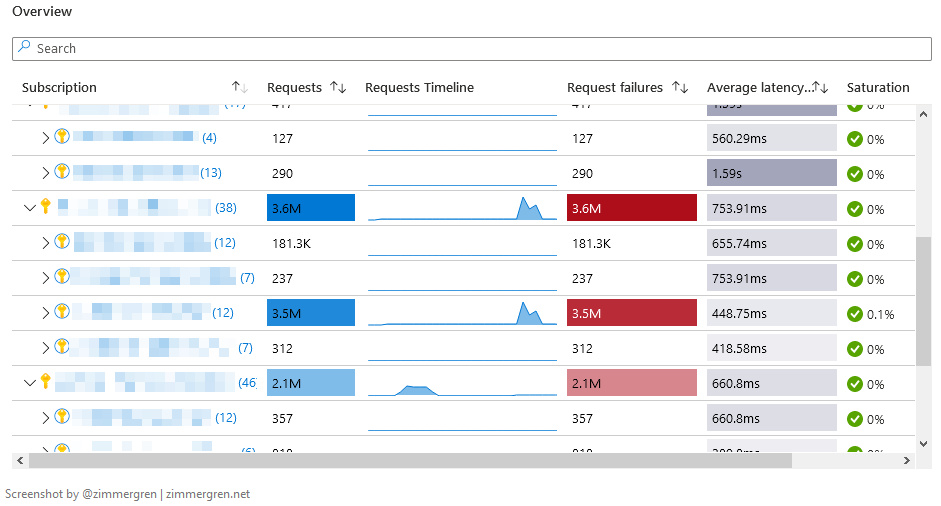This screenshot has width=941, height=506.
Task: Click the vertical scrollbar down arrow
Action: click(923, 443)
